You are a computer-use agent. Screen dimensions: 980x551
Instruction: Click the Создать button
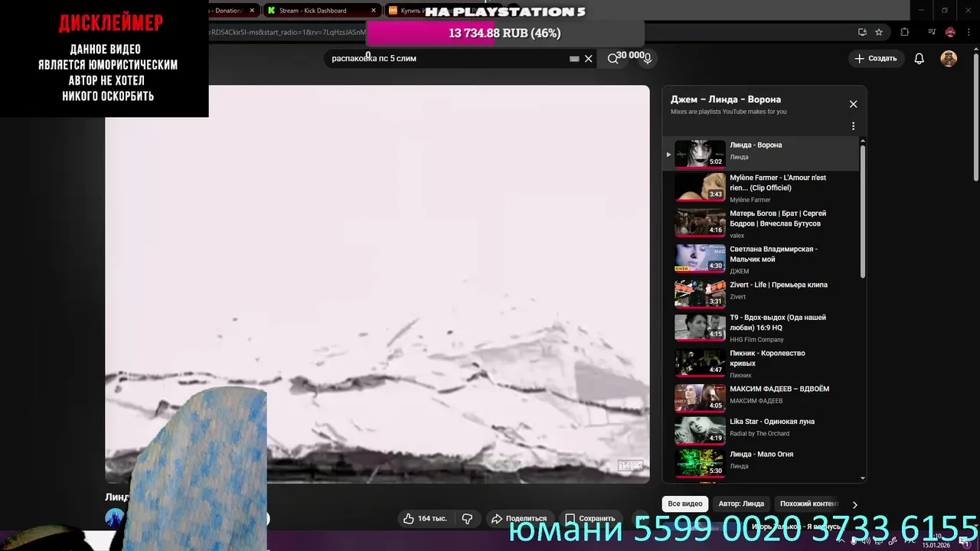coord(875,58)
